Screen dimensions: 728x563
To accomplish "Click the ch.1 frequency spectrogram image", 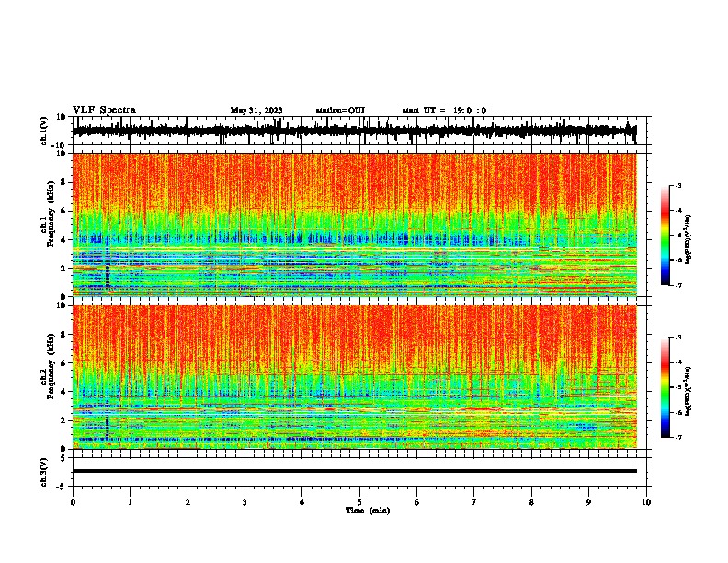I will [355, 224].
